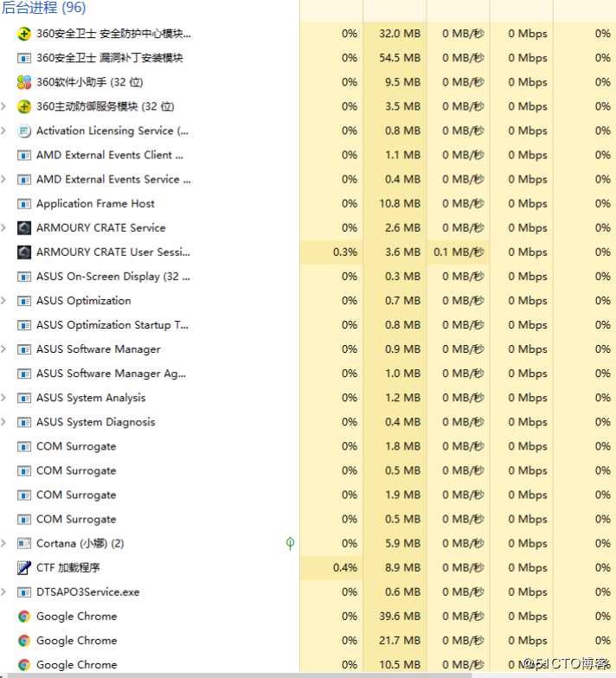Expand the Activation Licensing Service group
Screen dimensions: 616x678
pyautogui.click(x=3, y=131)
